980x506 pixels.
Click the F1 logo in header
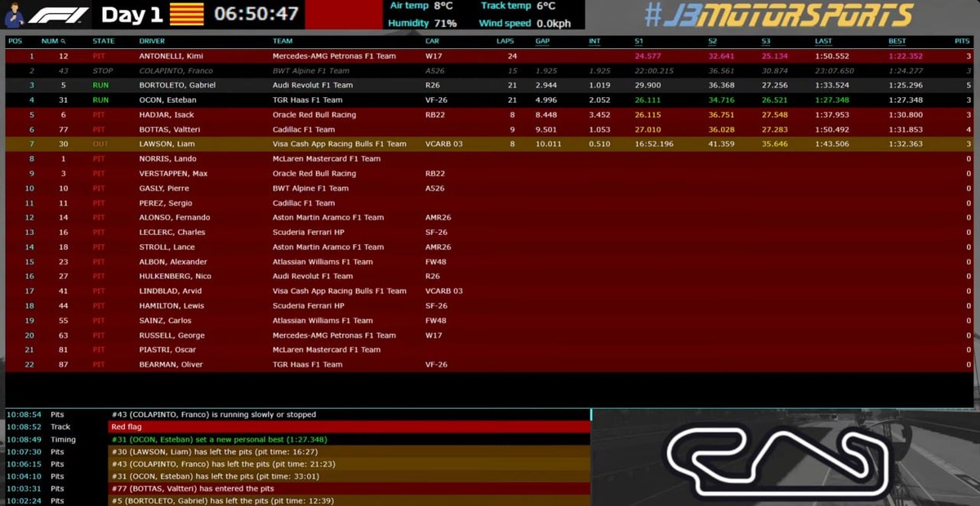[59, 15]
